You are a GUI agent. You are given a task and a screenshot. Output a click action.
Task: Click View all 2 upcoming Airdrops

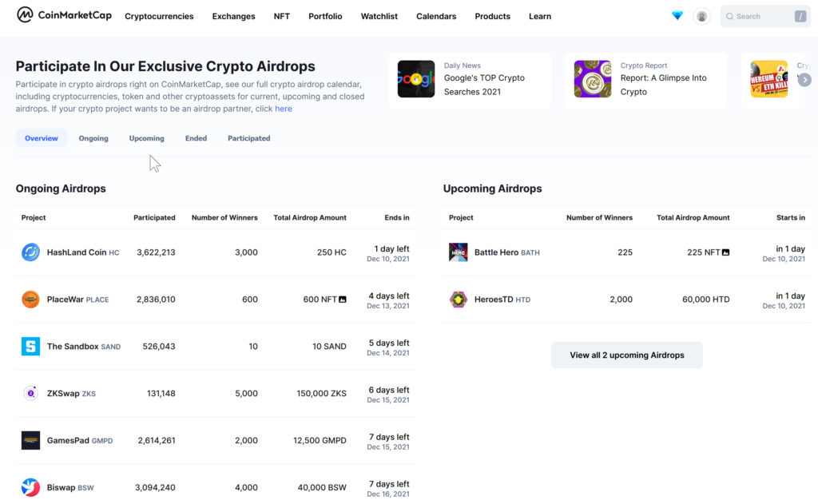[627, 355]
